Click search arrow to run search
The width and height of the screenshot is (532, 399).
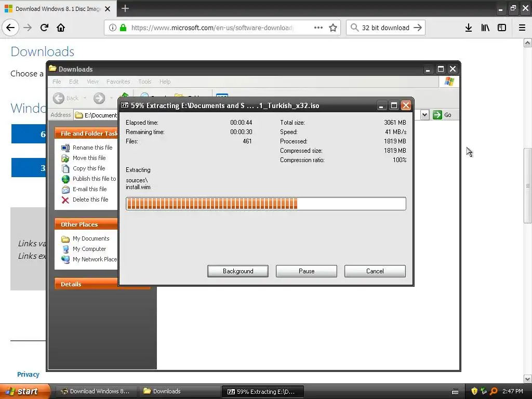(x=418, y=28)
